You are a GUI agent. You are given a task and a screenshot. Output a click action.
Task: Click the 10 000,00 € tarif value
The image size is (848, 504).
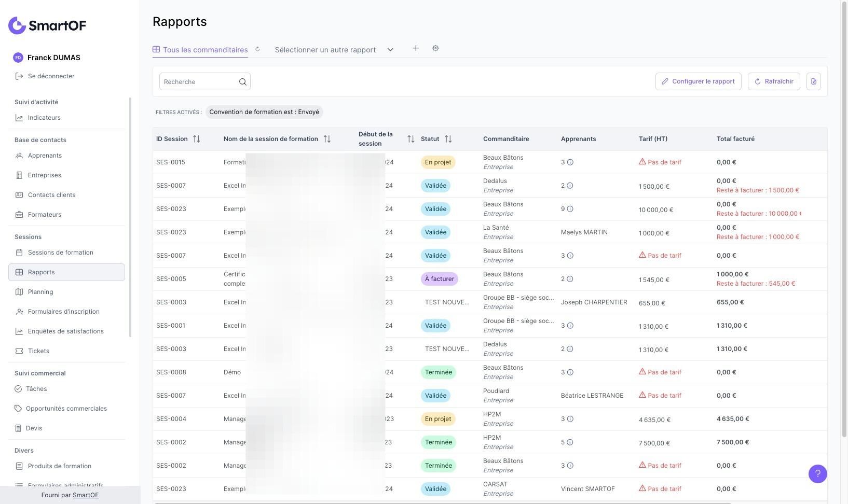[656, 210]
